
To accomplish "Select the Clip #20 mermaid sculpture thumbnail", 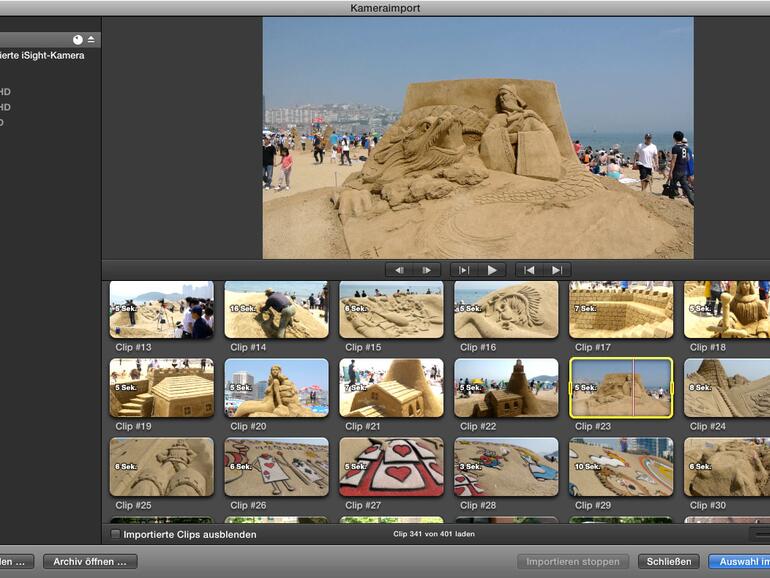I will [276, 388].
